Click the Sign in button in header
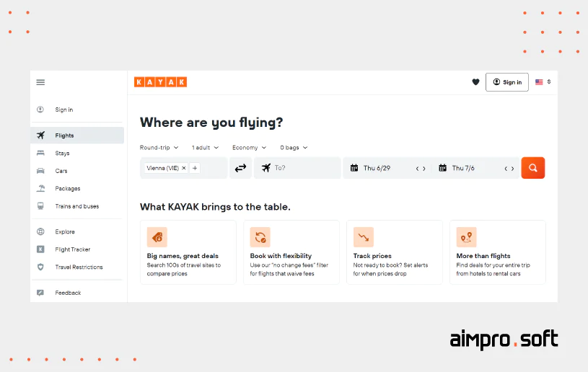 click(x=507, y=82)
